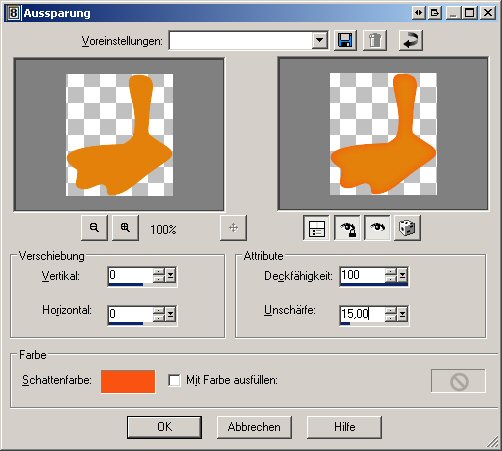Screen dimensions: 502x451
Task: Open the Unschärfe slider dropdown arrow
Action: 403,314
